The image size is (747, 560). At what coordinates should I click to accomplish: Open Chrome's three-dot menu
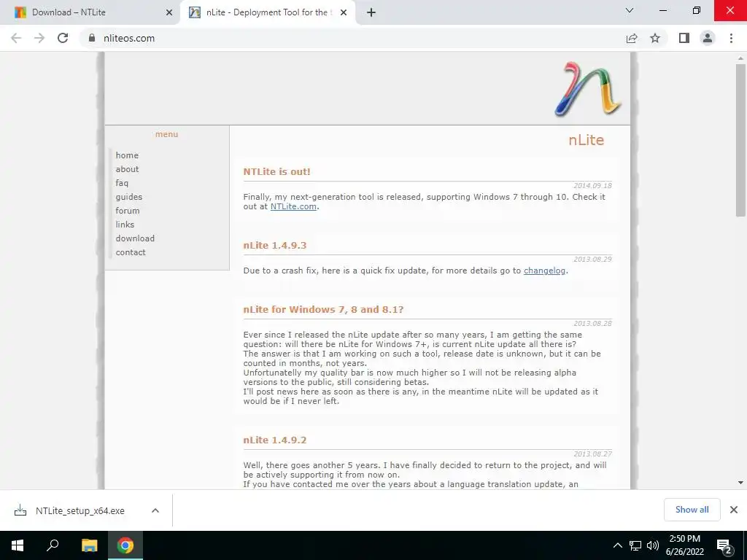coord(731,38)
